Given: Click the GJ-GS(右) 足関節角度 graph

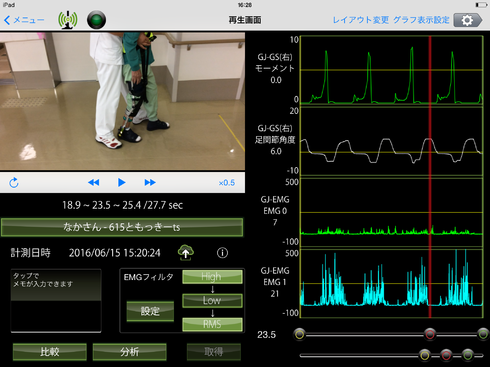Looking at the screenshot, I should (x=392, y=141).
